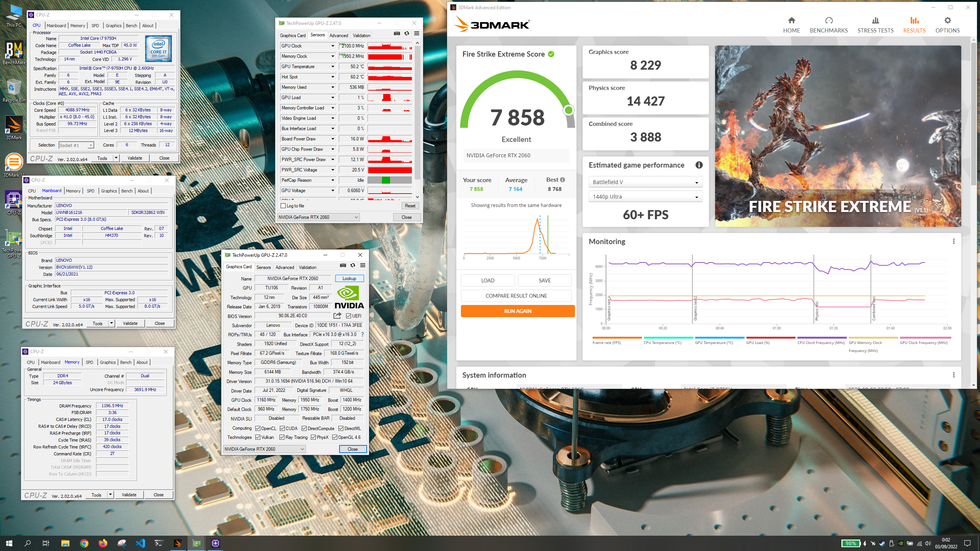Screen dimensions: 980x551
Task: Open BenchMate desktop icon
Action: coord(14,53)
